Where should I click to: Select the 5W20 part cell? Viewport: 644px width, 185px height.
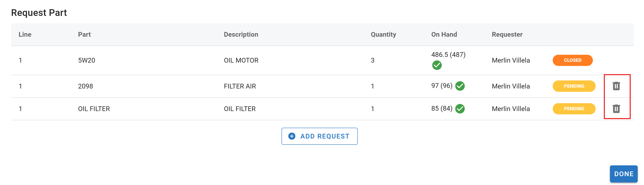coord(86,60)
